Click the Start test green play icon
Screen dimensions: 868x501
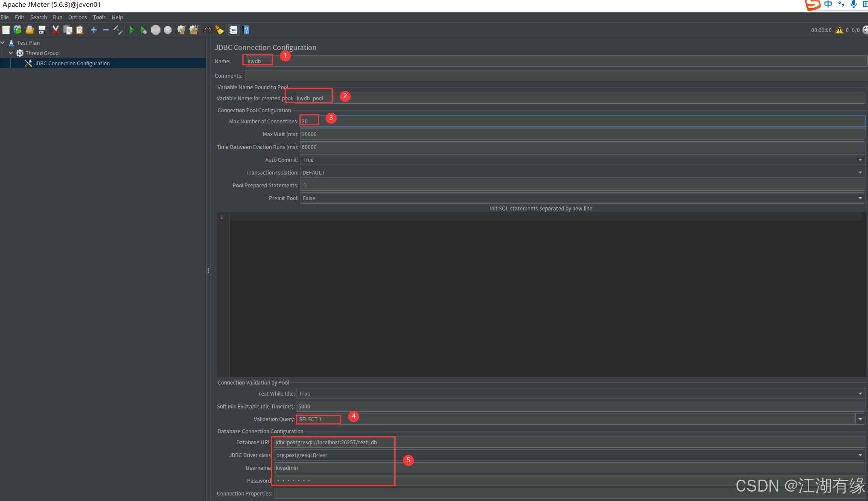pos(131,30)
